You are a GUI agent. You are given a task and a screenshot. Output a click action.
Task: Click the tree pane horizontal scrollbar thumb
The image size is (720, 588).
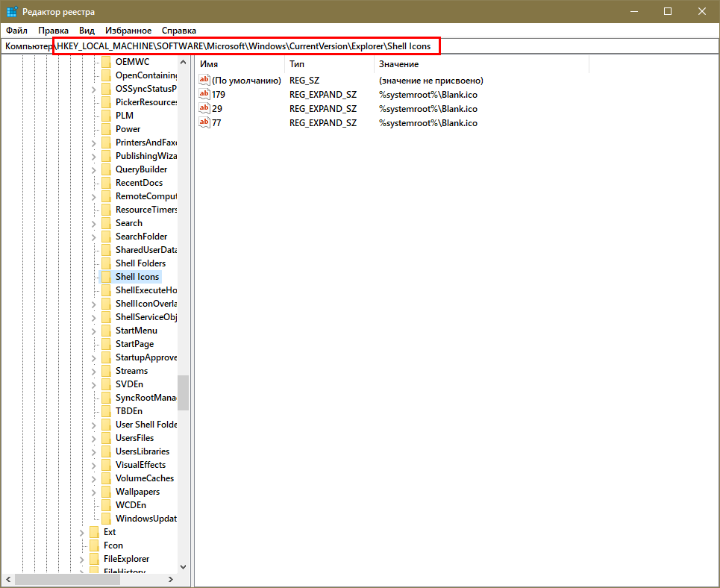(52, 580)
